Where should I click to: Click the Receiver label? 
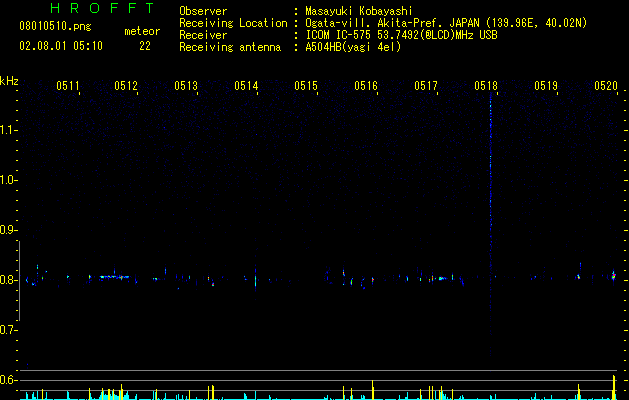point(203,35)
